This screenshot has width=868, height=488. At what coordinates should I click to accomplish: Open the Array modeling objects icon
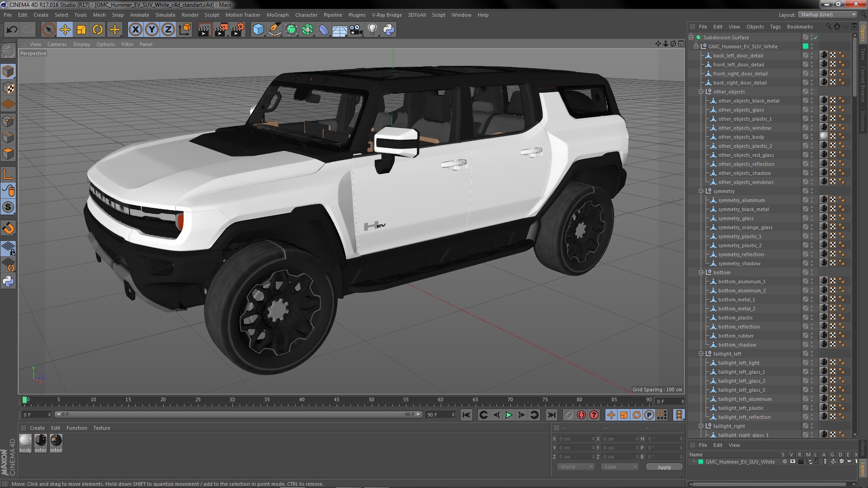(x=307, y=30)
